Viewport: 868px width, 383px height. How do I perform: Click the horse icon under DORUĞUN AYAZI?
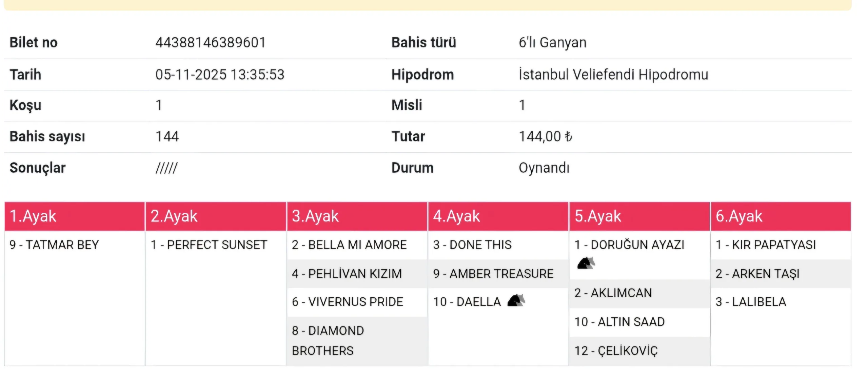pyautogui.click(x=586, y=262)
